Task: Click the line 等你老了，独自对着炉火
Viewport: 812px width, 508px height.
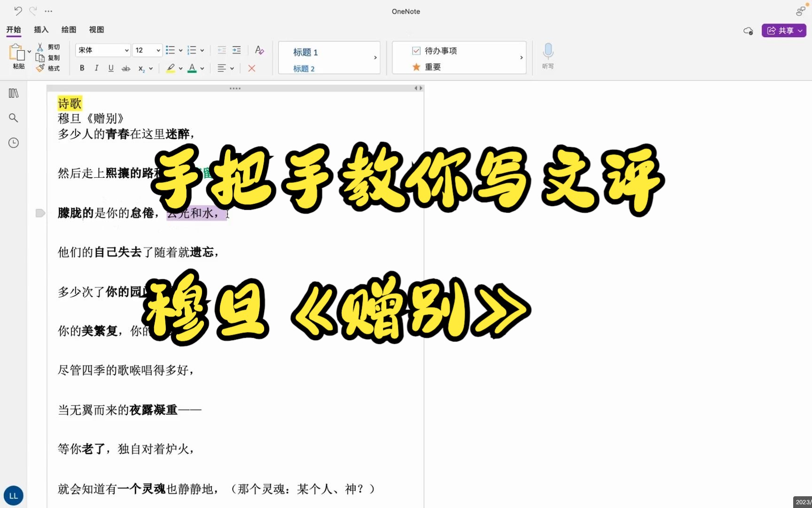Action: tap(126, 449)
